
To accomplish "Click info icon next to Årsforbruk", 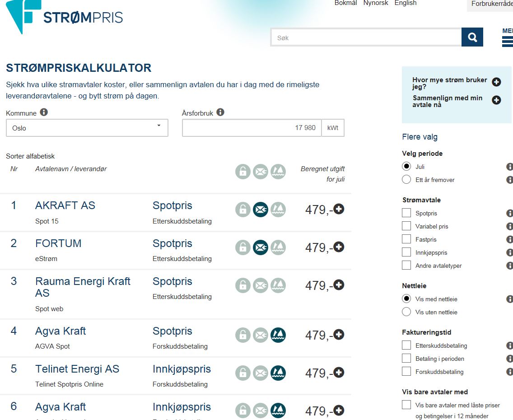I will 220,112.
